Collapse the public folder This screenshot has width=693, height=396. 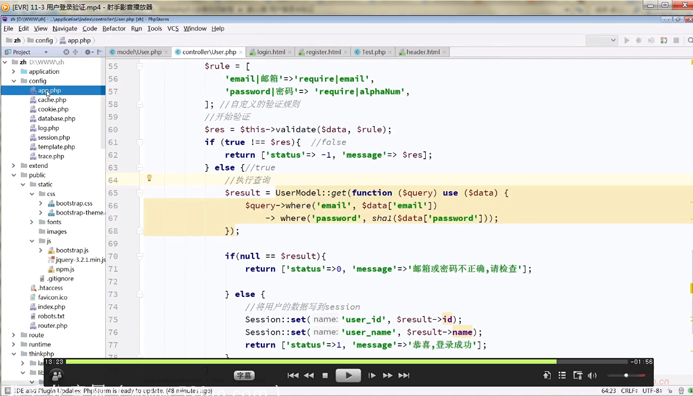tap(14, 175)
